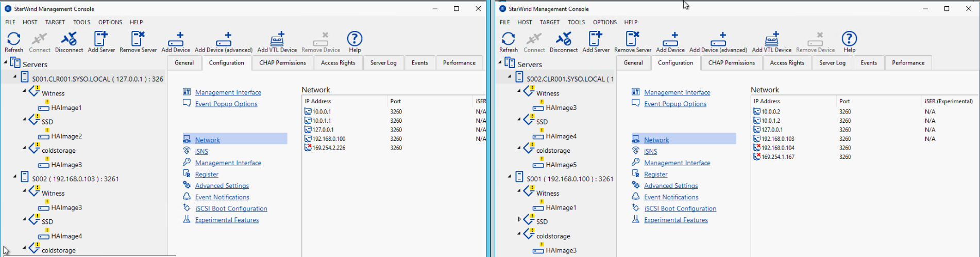980x257 pixels.
Task: Open Help icon in left window
Action: click(x=354, y=42)
